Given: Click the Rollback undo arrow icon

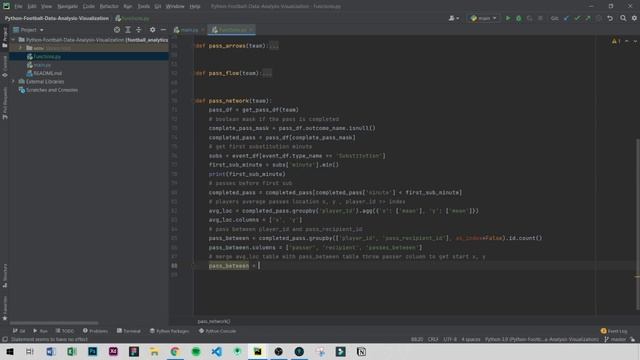Looking at the screenshot, I should pyautogui.click(x=610, y=18).
